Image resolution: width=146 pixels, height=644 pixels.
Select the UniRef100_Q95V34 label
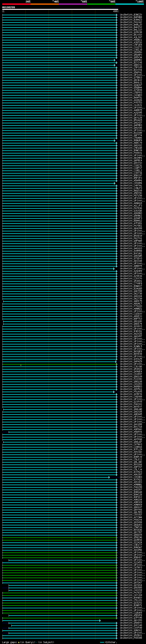[x=131, y=58]
